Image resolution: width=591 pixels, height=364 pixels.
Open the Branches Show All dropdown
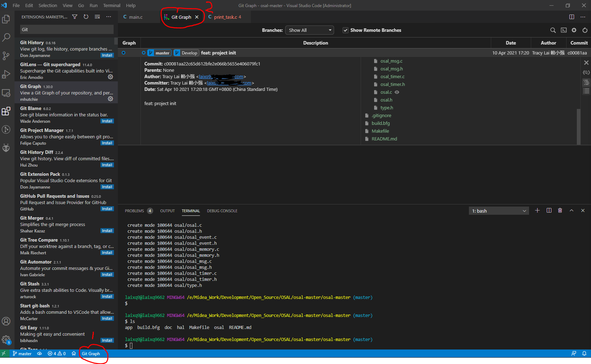[310, 30]
